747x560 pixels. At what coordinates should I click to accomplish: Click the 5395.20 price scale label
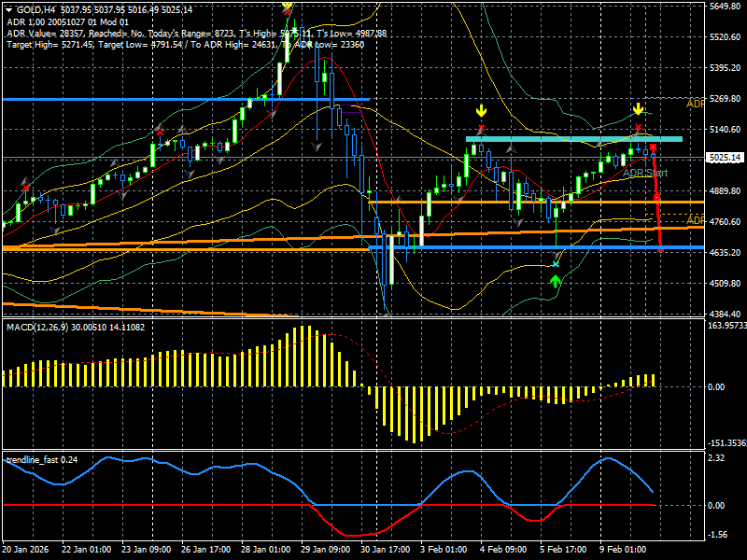coord(726,68)
